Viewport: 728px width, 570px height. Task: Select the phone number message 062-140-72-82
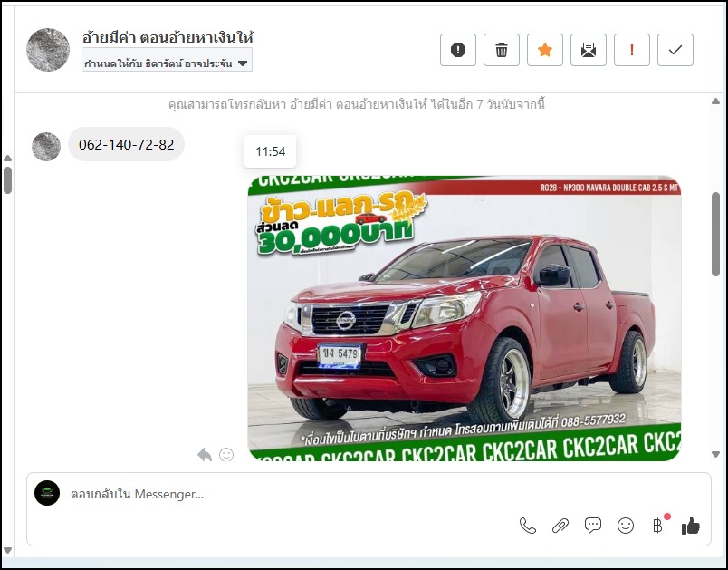(x=126, y=144)
